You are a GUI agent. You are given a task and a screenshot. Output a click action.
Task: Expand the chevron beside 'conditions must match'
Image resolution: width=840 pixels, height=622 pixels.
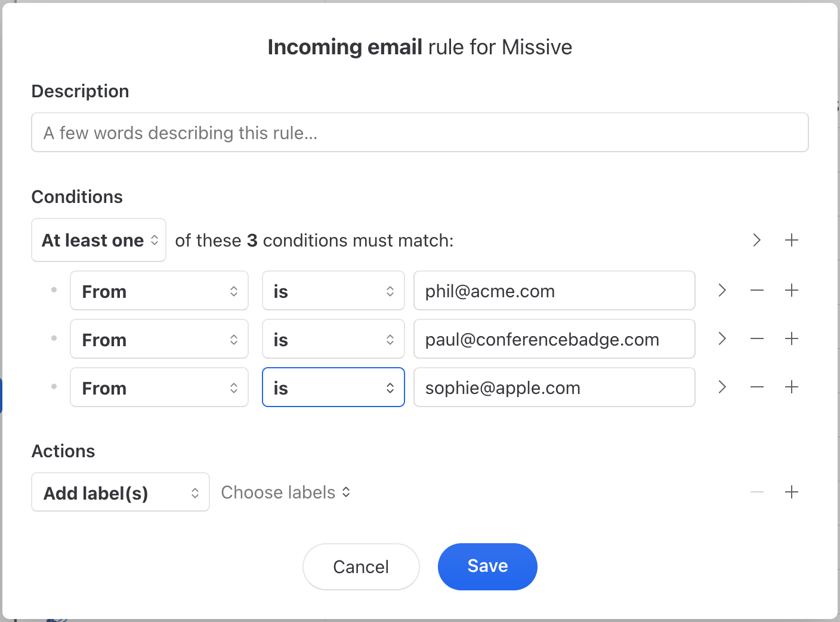[756, 240]
